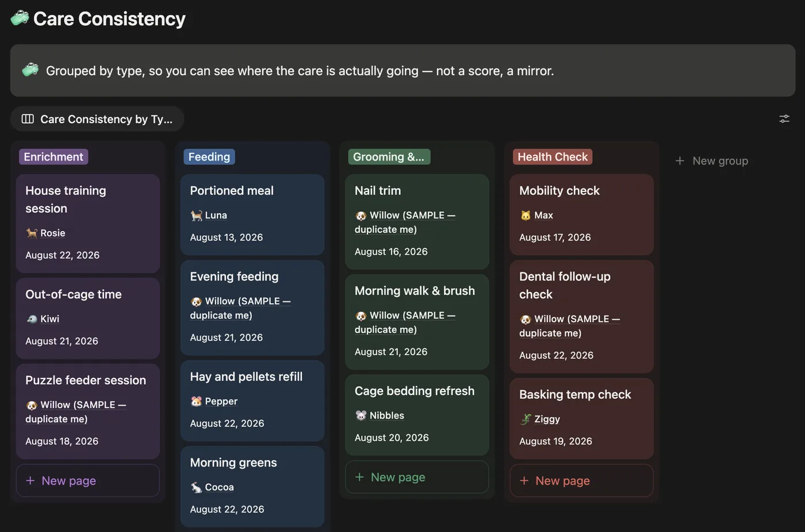Open the Ziggy pet link in Basking temp check
Viewport: 805px width, 532px height.
547,419
